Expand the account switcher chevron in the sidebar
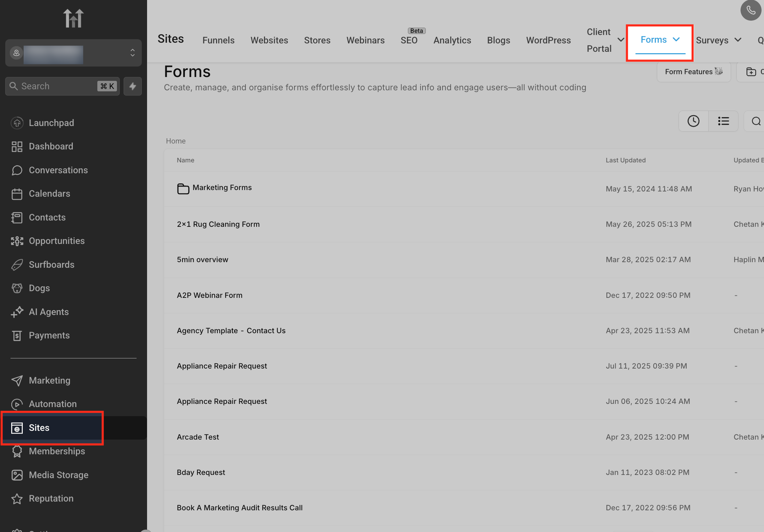Image resolution: width=764 pixels, height=532 pixels. (132, 53)
